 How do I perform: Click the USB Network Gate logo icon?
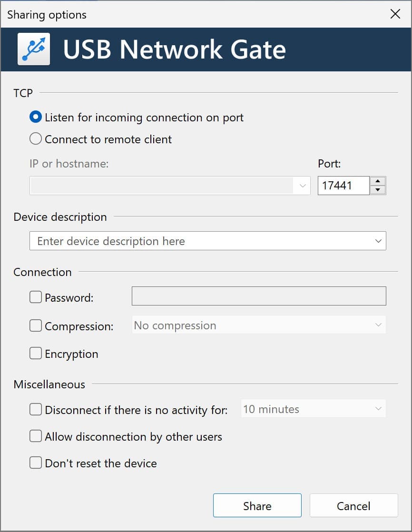tap(33, 49)
